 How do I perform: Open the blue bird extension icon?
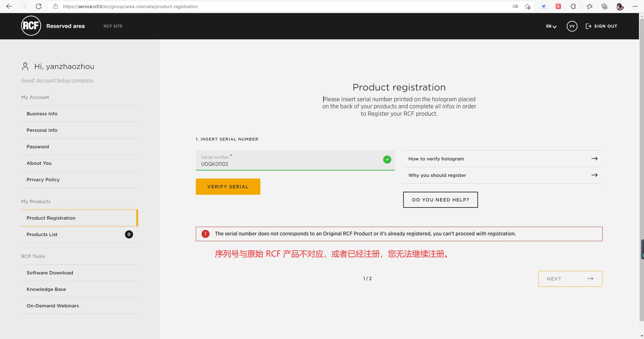pos(544,6)
